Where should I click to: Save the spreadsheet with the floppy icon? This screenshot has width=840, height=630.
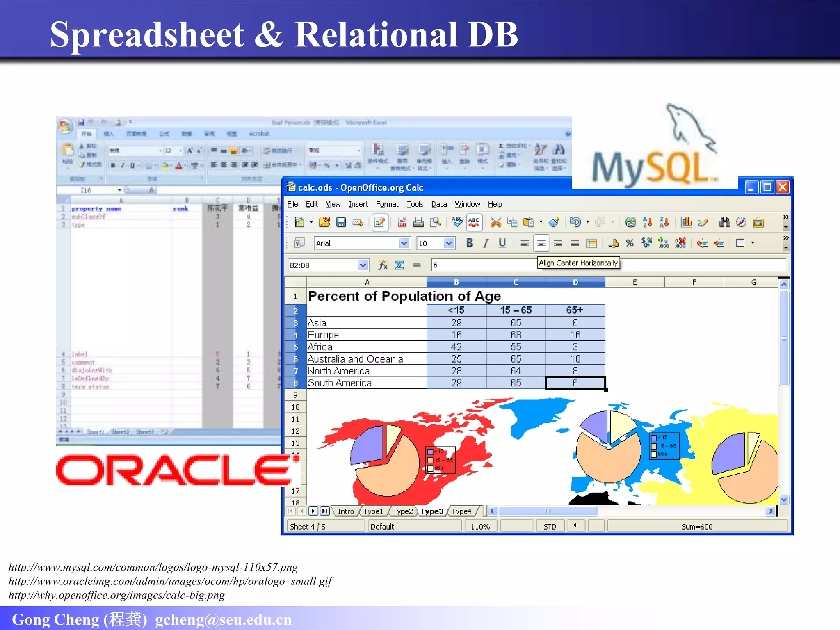click(341, 222)
